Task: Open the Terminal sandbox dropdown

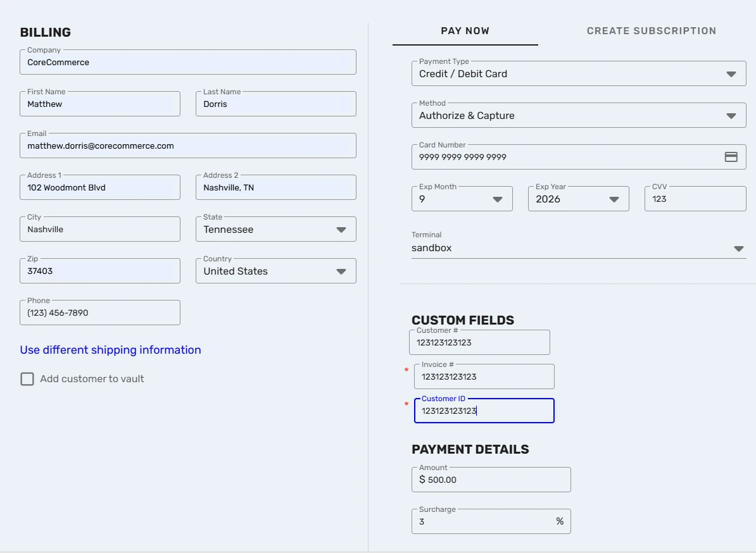Action: coord(579,248)
